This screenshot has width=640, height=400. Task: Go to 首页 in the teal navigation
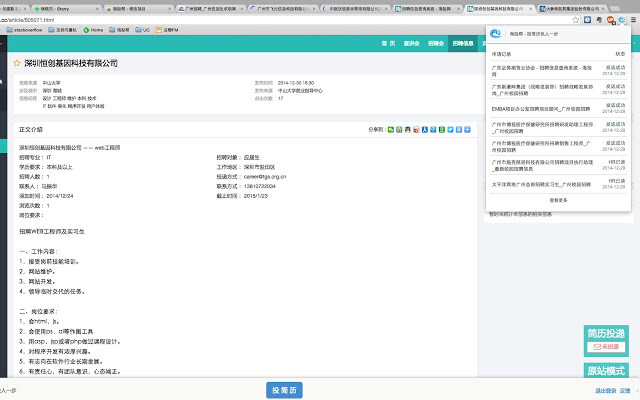pyautogui.click(x=388, y=43)
